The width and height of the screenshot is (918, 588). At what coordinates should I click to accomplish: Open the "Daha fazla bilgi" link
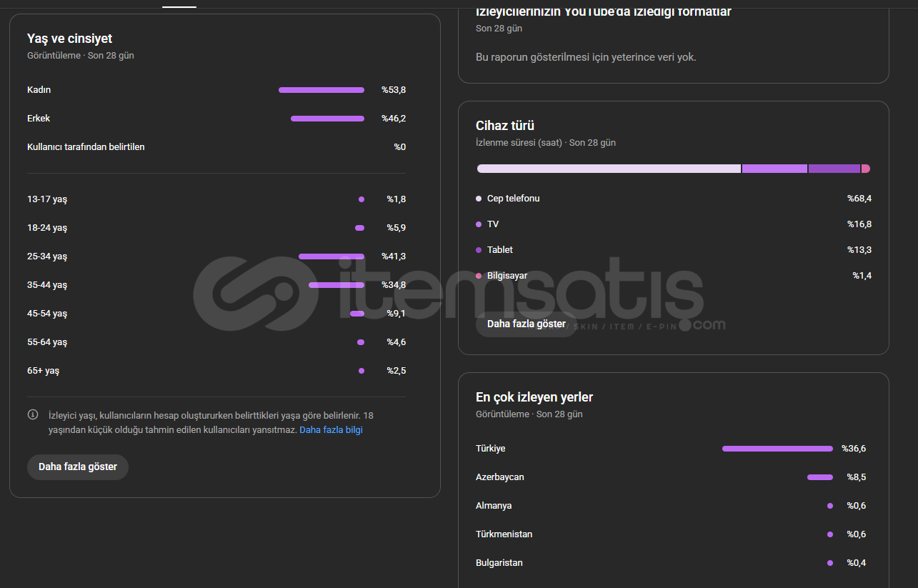tap(331, 430)
